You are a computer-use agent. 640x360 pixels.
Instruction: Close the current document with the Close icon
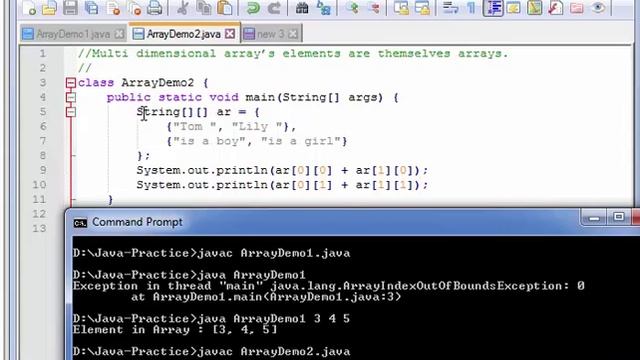tap(113, 7)
